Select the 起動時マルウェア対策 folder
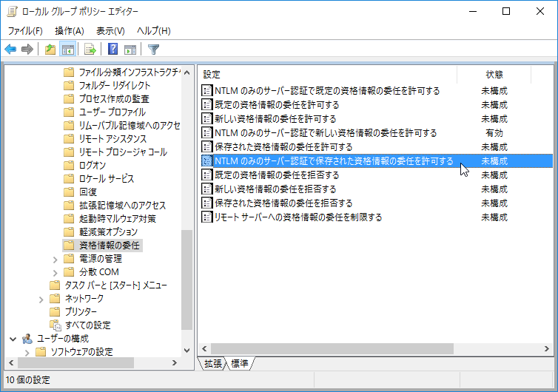Viewport: 558px width, 392px height. tap(110, 218)
